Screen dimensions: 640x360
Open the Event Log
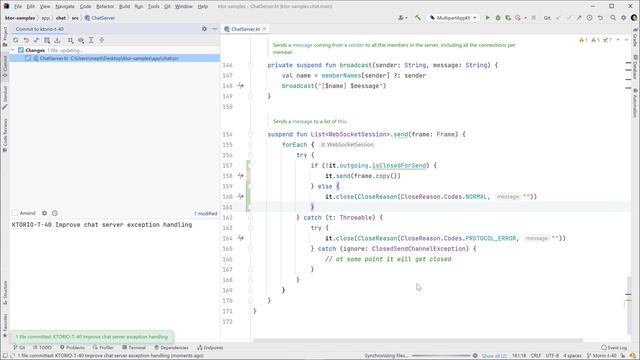pyautogui.click(x=614, y=348)
